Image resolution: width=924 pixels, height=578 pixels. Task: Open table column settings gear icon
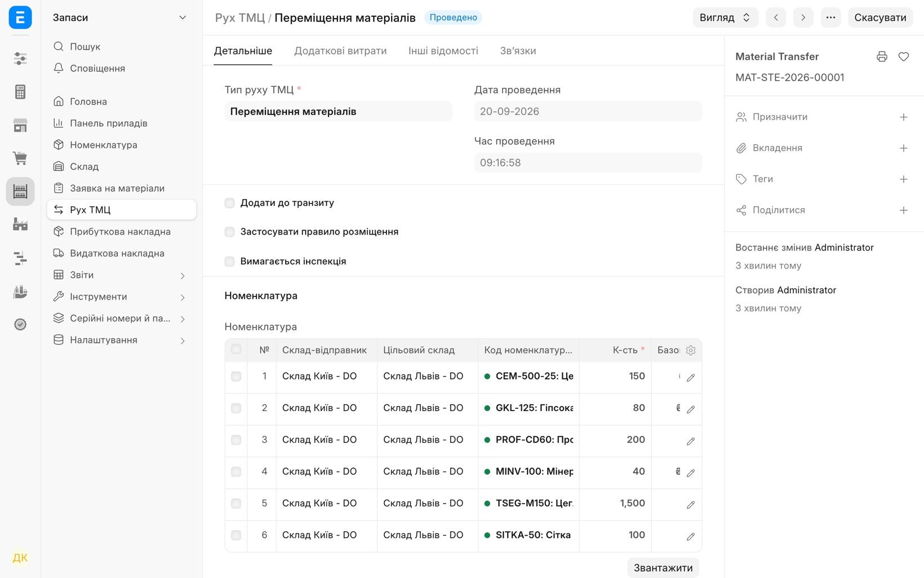click(x=691, y=350)
